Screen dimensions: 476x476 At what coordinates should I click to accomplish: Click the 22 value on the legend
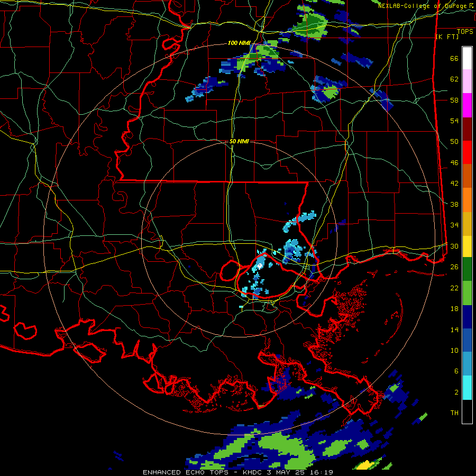pos(454,288)
